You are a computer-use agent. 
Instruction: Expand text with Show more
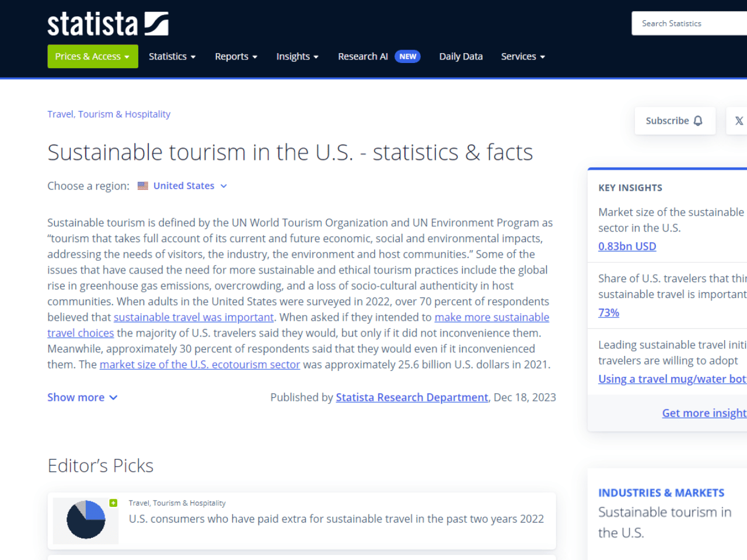coord(82,397)
